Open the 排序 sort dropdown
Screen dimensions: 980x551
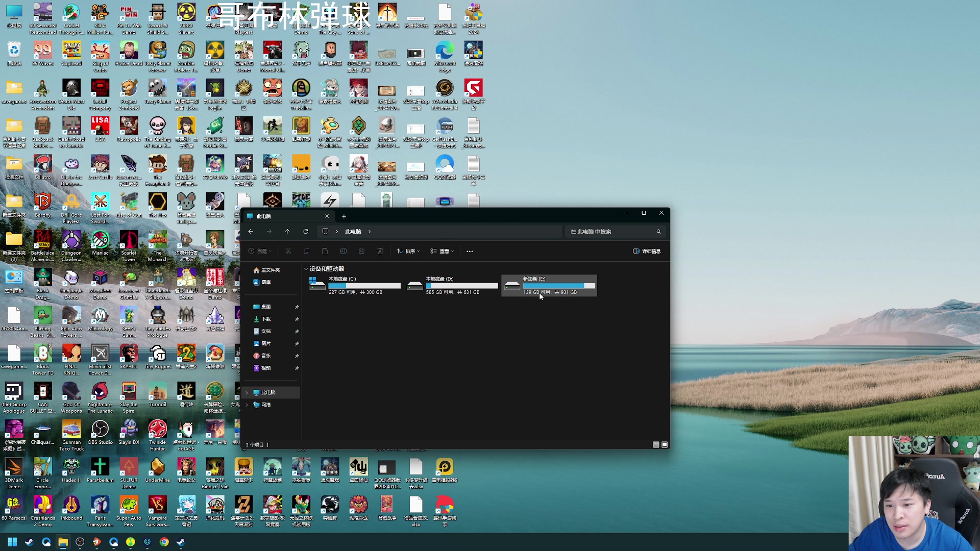tap(408, 251)
